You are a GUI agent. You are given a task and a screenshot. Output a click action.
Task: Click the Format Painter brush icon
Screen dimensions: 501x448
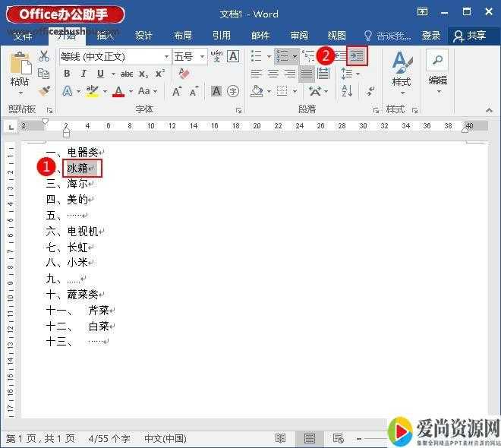(44, 90)
